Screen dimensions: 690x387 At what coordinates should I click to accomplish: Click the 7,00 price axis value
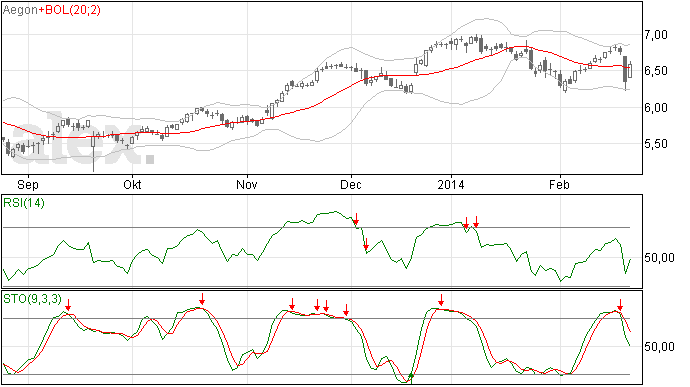tap(656, 34)
